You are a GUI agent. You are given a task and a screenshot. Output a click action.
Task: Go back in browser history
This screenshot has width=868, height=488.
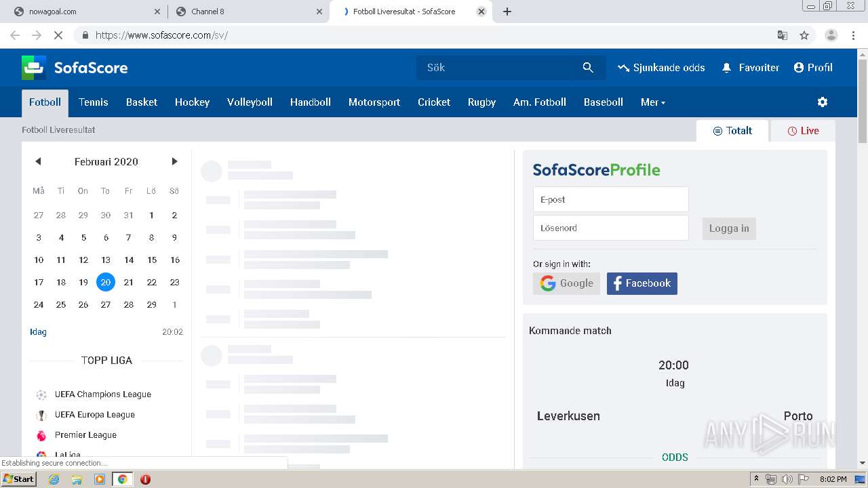click(15, 35)
